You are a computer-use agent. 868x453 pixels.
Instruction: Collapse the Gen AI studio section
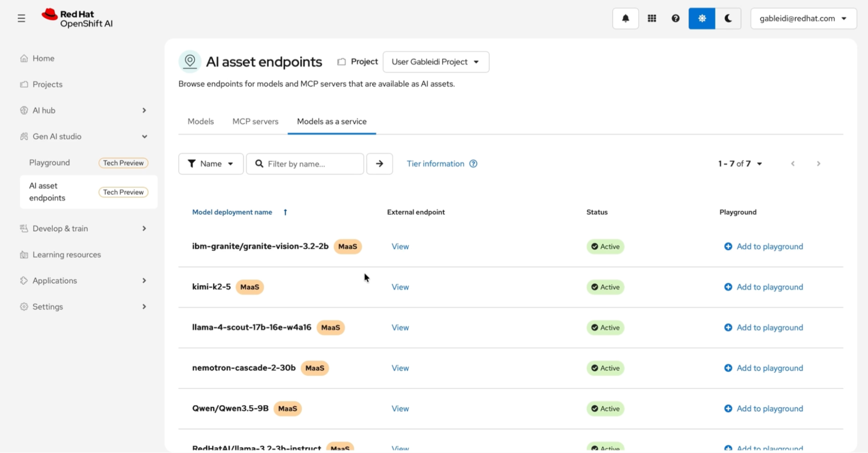point(83,136)
